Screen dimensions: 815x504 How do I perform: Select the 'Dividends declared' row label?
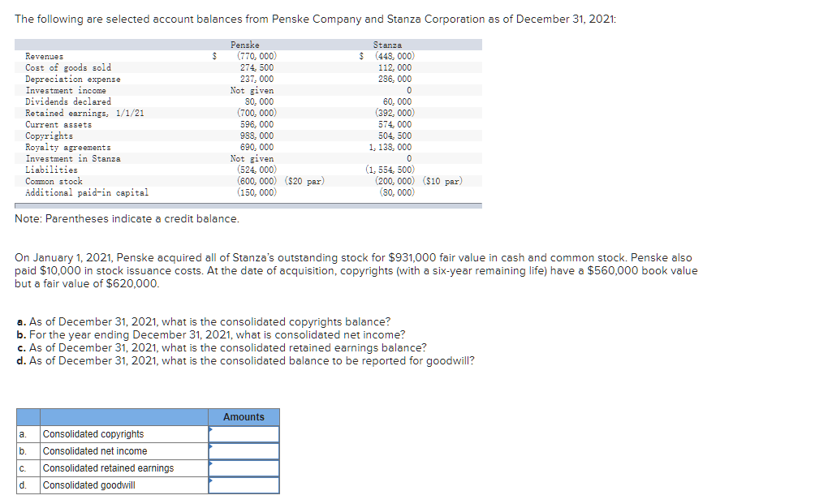pyautogui.click(x=68, y=101)
